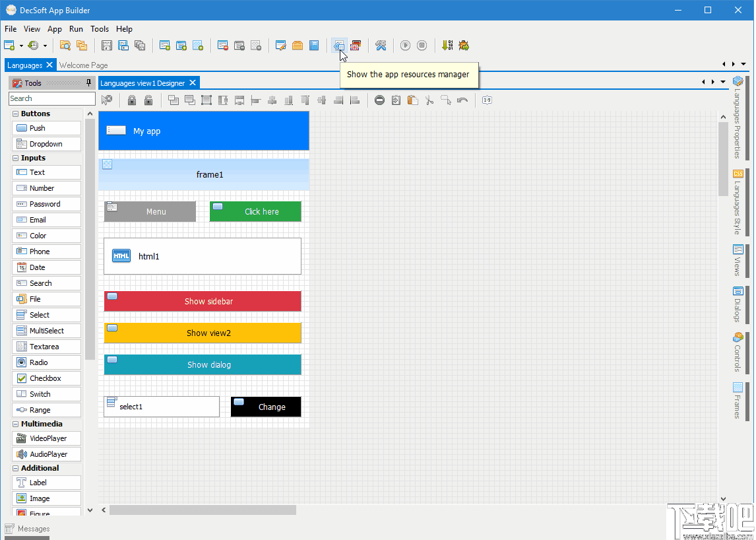Click the cut scissors designer icon
This screenshot has height=540, width=756.
coord(429,100)
